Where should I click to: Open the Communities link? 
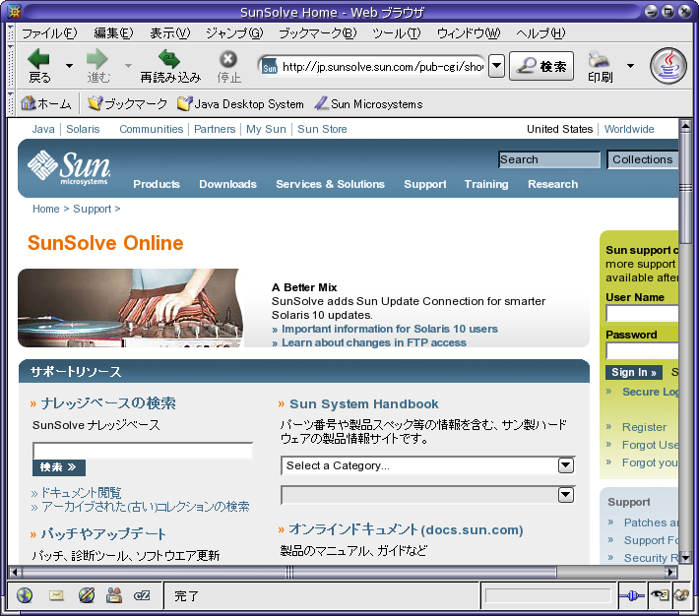pyautogui.click(x=152, y=129)
